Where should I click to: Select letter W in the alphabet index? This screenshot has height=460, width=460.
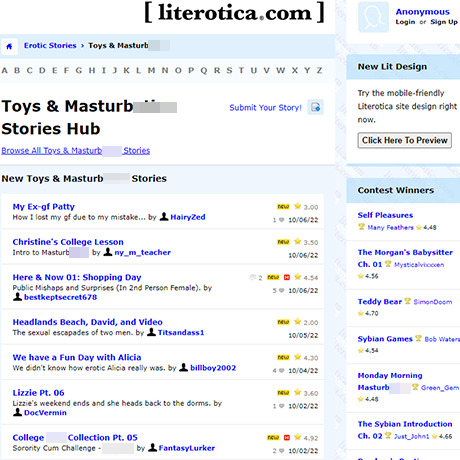point(280,70)
